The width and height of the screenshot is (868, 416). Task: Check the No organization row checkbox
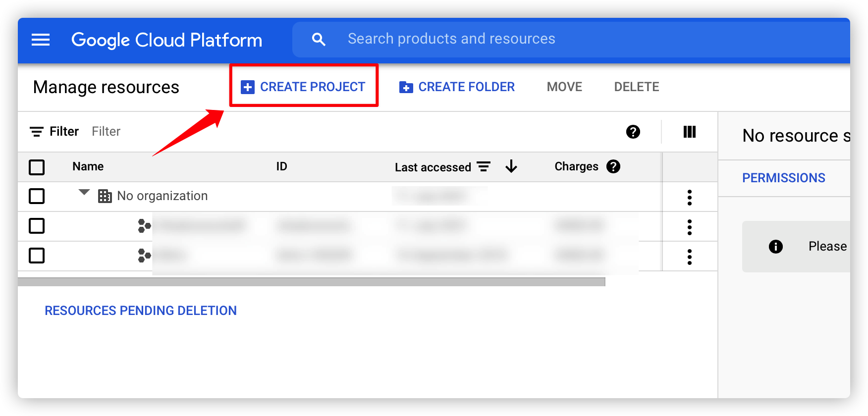pyautogui.click(x=37, y=196)
